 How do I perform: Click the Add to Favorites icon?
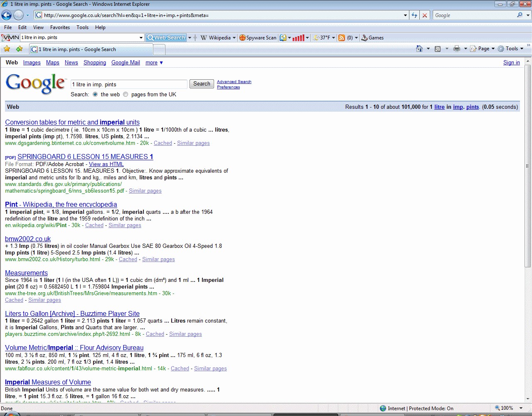19,49
